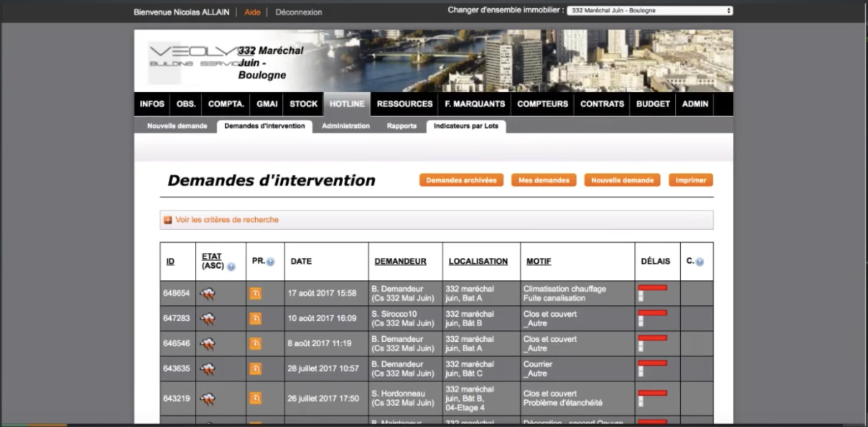Click the status icon for request 647283
The image size is (868, 427).
(208, 319)
